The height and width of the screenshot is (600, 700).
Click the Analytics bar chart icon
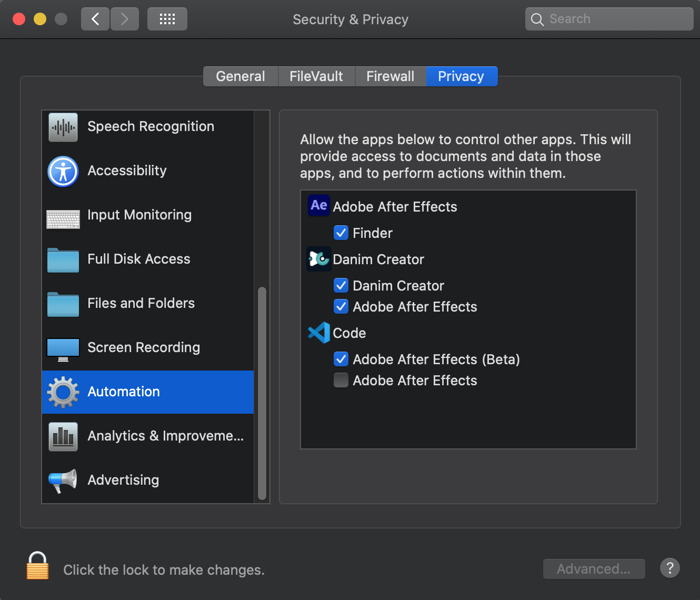click(63, 437)
